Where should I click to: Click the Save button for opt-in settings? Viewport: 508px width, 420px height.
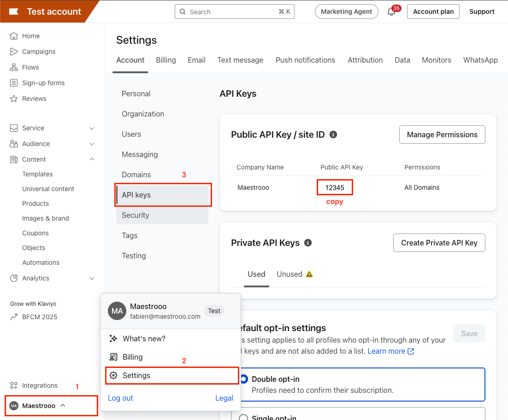click(x=469, y=333)
